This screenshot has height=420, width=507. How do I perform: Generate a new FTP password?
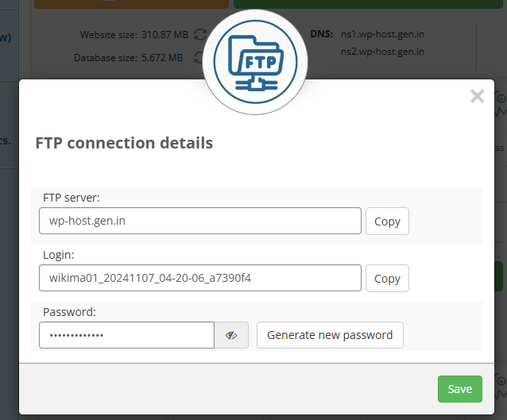click(x=330, y=335)
